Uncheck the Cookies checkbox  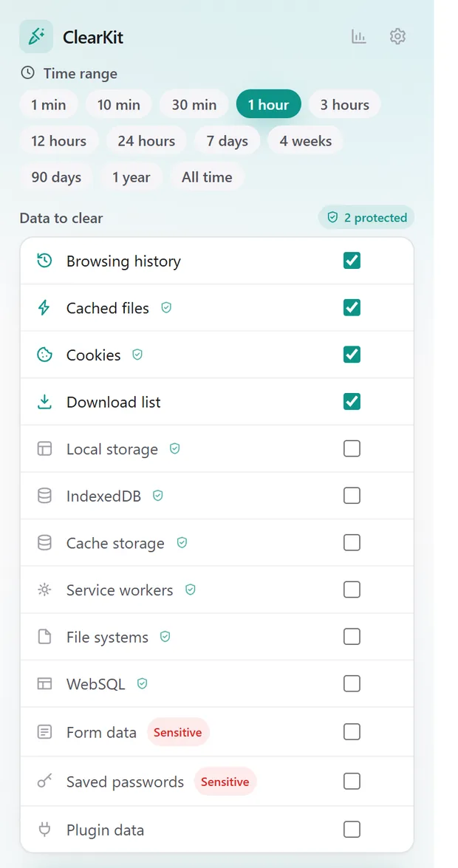click(352, 355)
